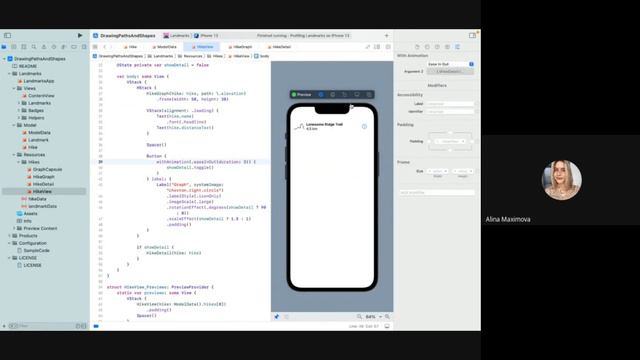
Task: Switch to the ModelData editor tab
Action: (164, 47)
